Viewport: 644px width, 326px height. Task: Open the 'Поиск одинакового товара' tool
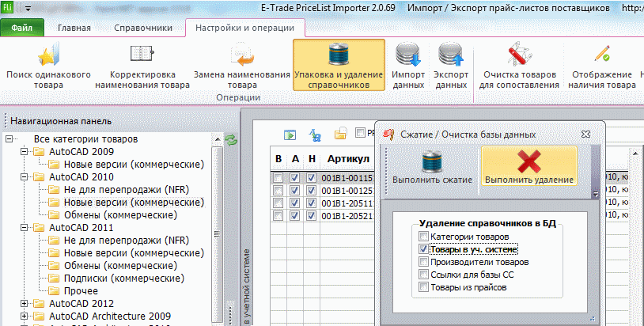coord(48,66)
